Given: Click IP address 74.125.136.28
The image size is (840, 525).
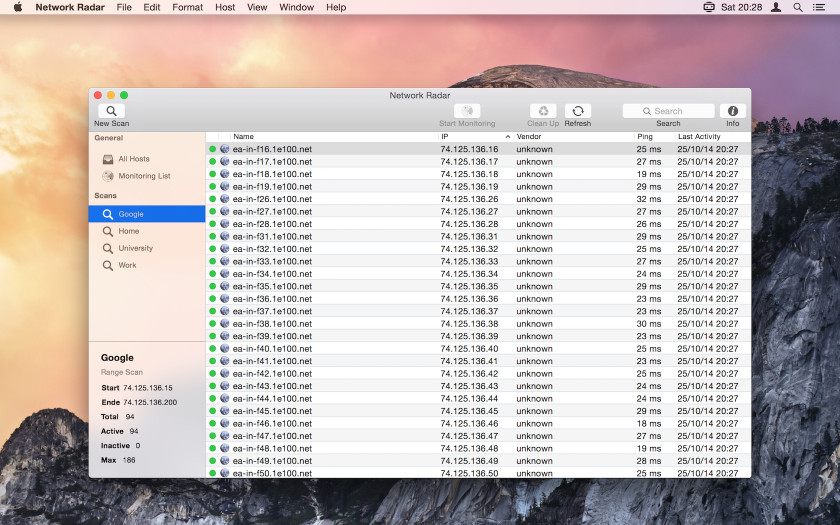Looking at the screenshot, I should click(x=469, y=224).
